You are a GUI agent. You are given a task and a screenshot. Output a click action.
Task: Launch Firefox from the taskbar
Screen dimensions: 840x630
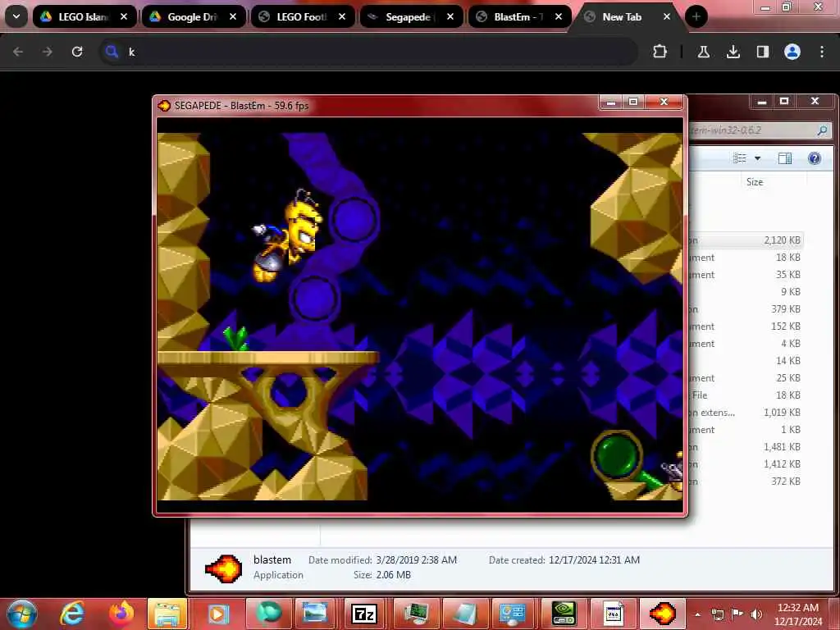pyautogui.click(x=121, y=614)
